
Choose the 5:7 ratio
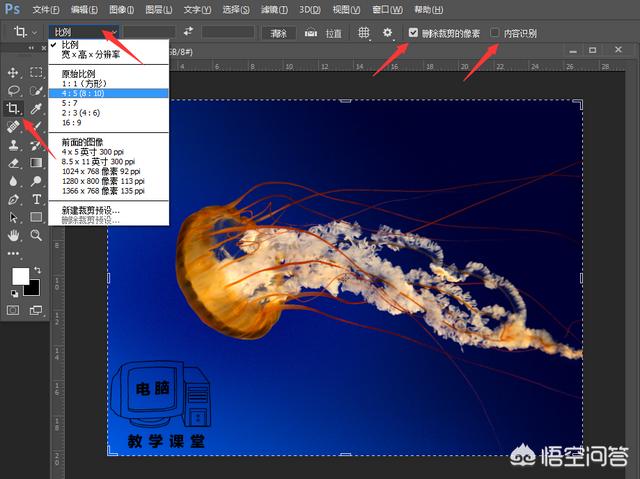(x=109, y=103)
